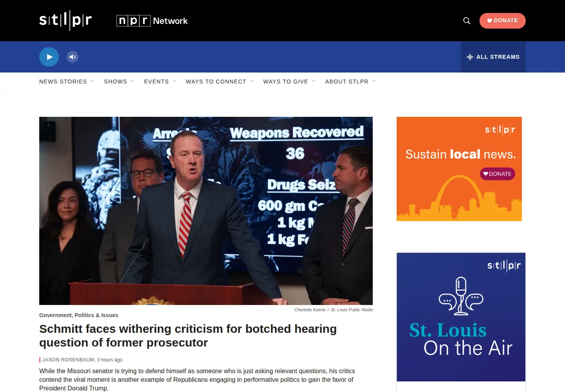The height and width of the screenshot is (392, 565).
Task: Expand the News Stories chevron
Action: [93, 81]
